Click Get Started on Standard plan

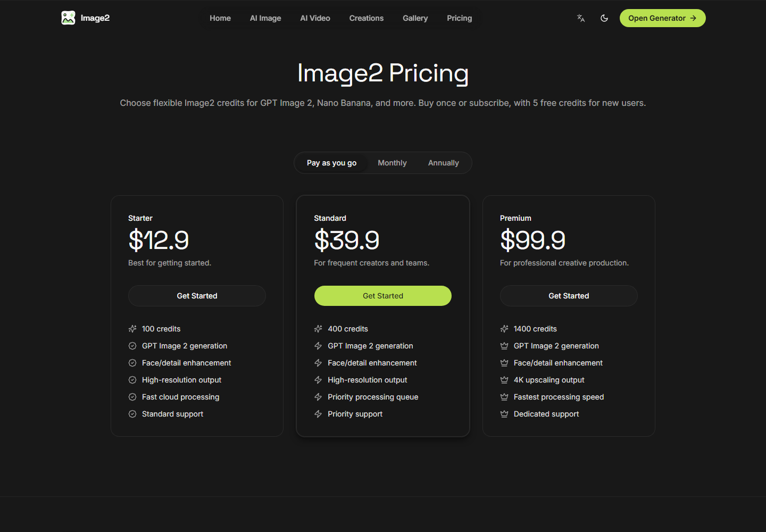coord(383,296)
